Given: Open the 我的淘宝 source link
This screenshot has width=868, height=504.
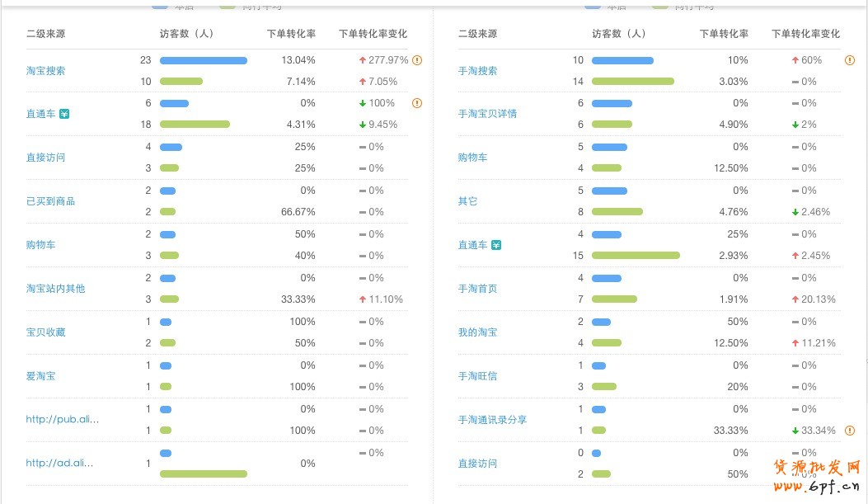Looking at the screenshot, I should coord(477,332).
